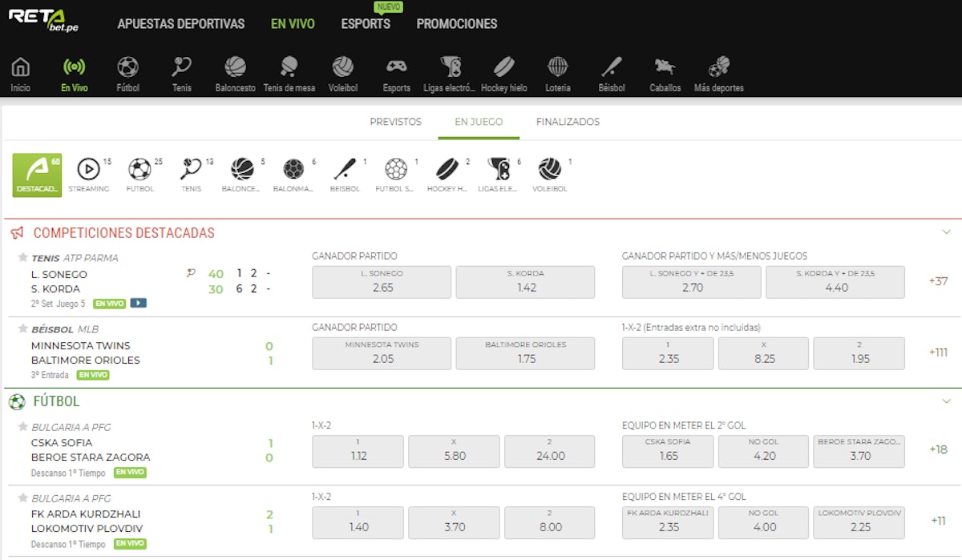Image resolution: width=962 pixels, height=560 pixels.
Task: Play the live stream for Sonego-Korda
Action: pos(139,304)
